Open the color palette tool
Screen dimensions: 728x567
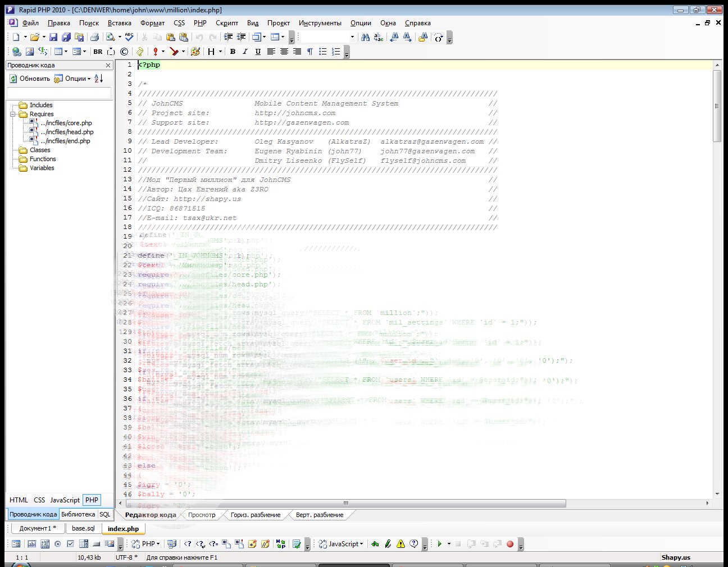(x=195, y=52)
